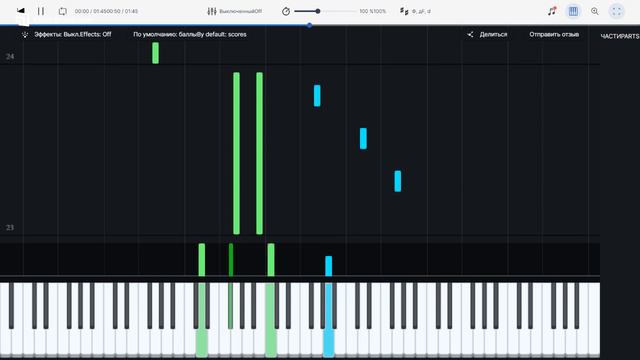Click the Share button
640x360 pixels.
(487, 34)
